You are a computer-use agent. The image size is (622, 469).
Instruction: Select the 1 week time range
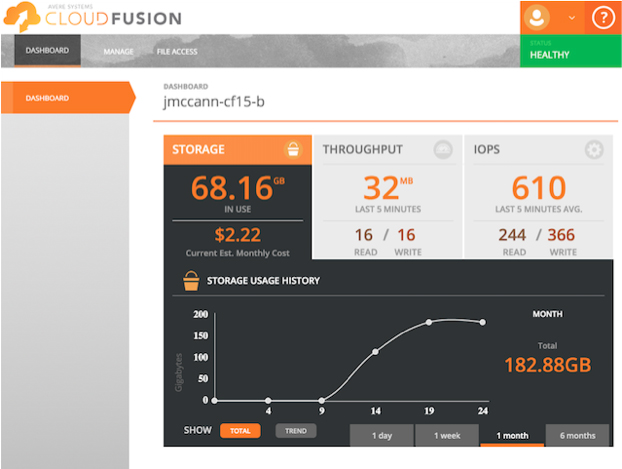[447, 435]
